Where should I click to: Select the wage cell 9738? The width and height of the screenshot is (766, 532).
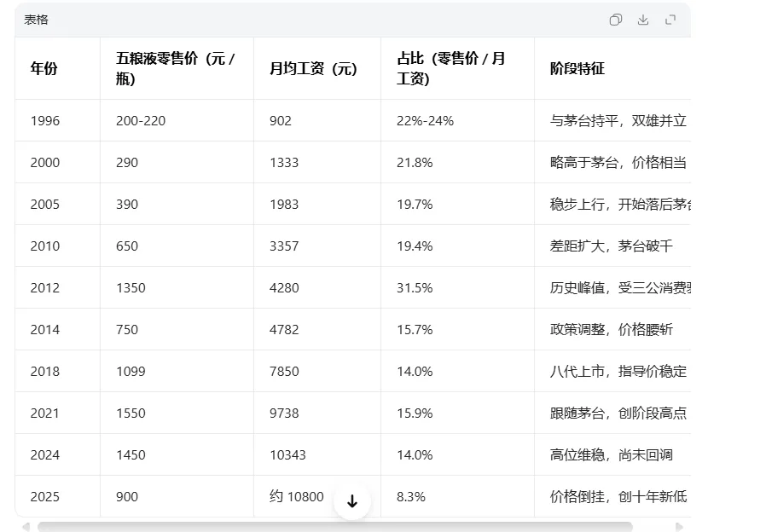tap(317, 413)
